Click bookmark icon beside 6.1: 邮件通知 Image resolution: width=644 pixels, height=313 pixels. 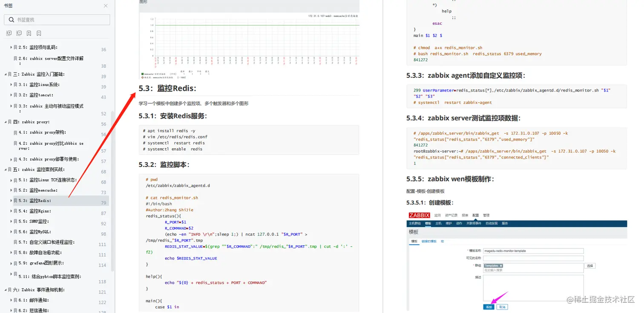click(16, 300)
